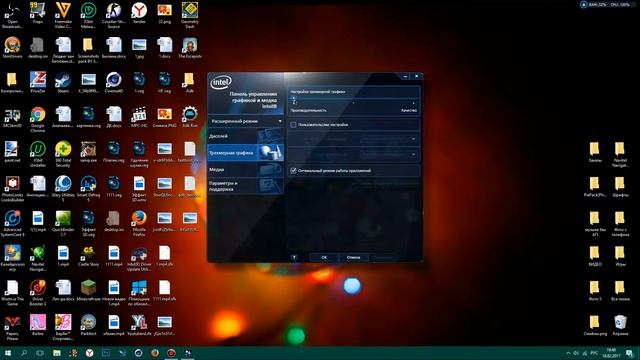Open the Action Center notifications icon
Image resolution: width=640 pixels, height=360 pixels.
pyautogui.click(x=630, y=353)
